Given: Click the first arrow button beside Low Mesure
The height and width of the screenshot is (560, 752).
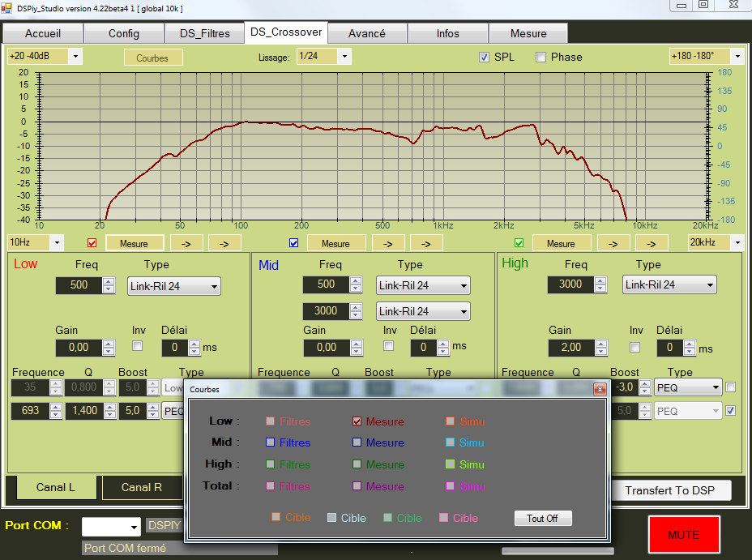Looking at the screenshot, I should pos(186,243).
